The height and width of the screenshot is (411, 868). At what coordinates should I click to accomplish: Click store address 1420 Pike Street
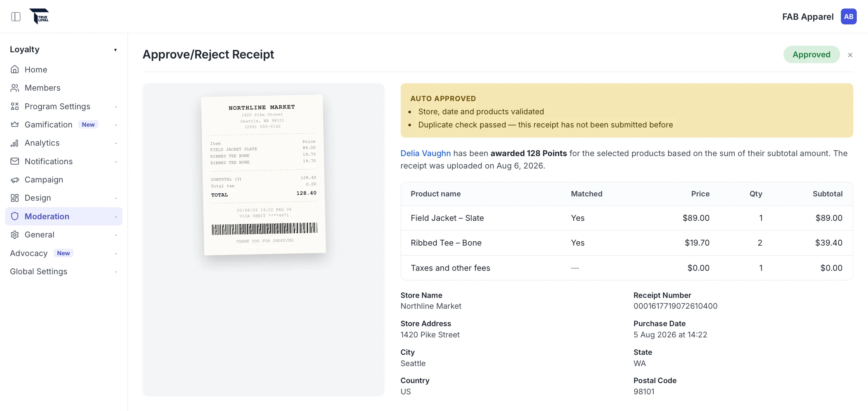pyautogui.click(x=430, y=335)
